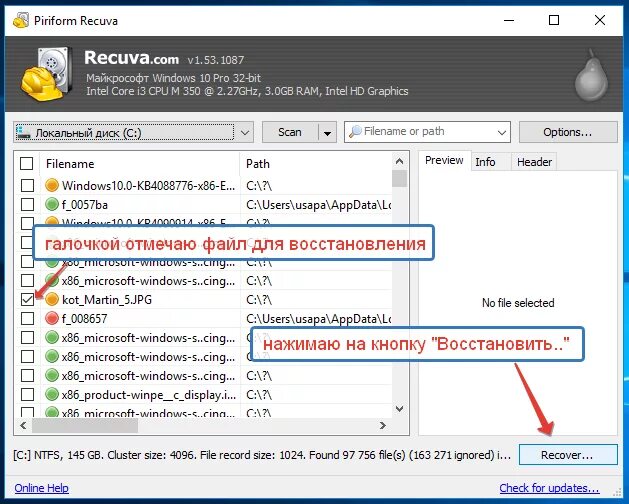This screenshot has width=629, height=504.
Task: Open the Filename or path dropdown arrow
Action: tap(501, 132)
